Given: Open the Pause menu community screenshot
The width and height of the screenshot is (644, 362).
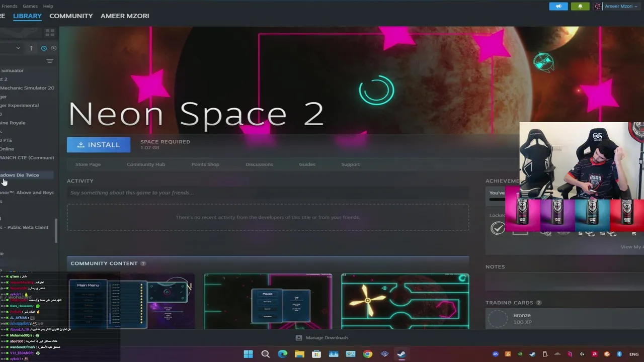Looking at the screenshot, I should coord(268,302).
